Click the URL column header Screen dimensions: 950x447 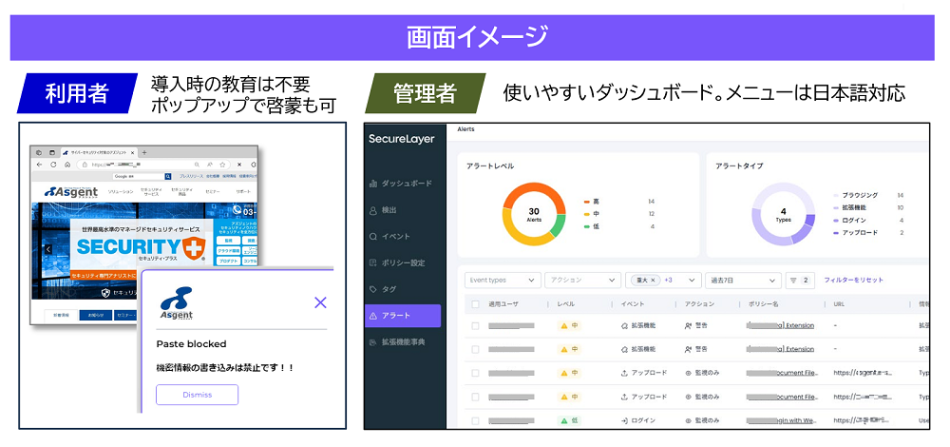coord(840,304)
